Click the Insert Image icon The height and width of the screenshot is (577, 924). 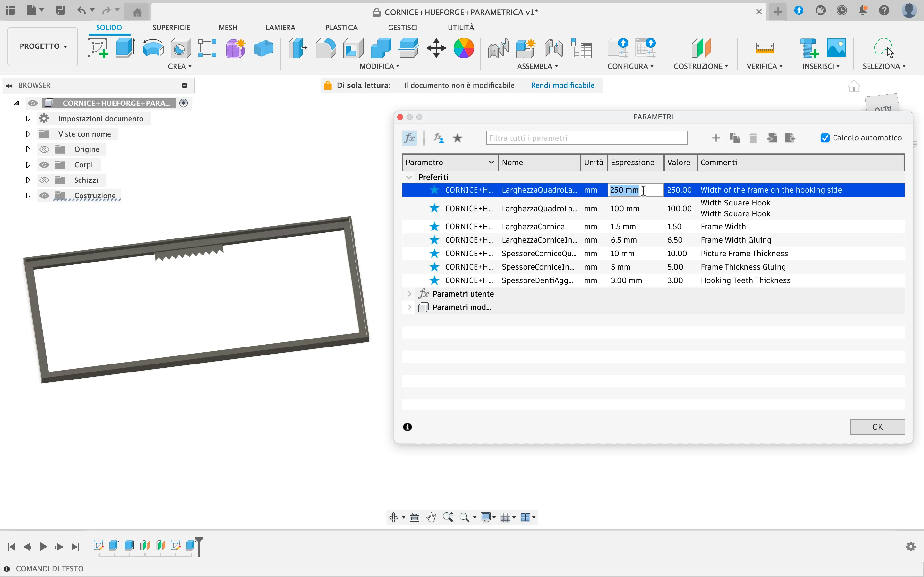pyautogui.click(x=836, y=48)
